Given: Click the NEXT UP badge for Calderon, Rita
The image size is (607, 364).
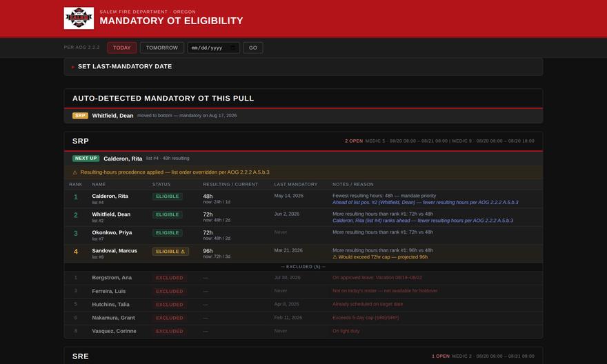Looking at the screenshot, I should pyautogui.click(x=86, y=158).
